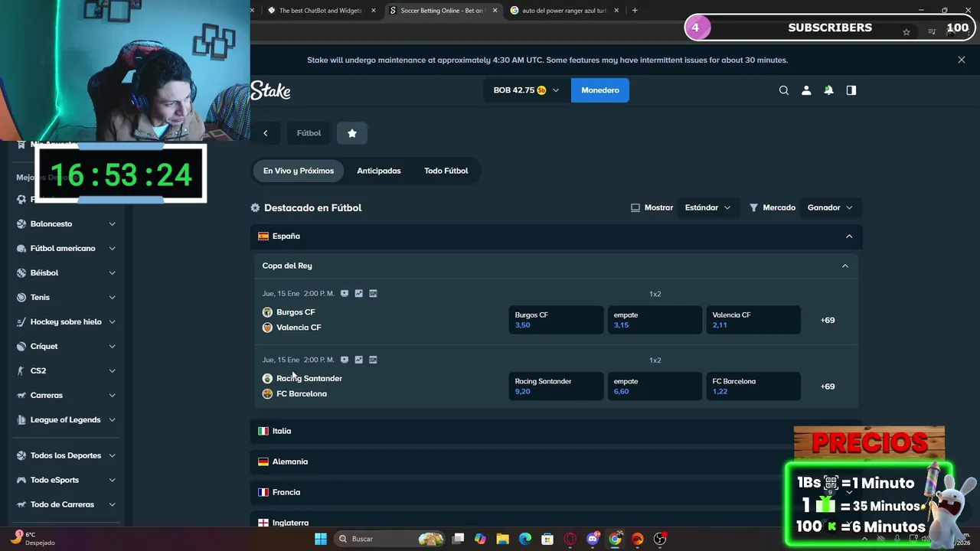
Task: Expand Baloncesto in the sidebar
Action: tap(112, 224)
